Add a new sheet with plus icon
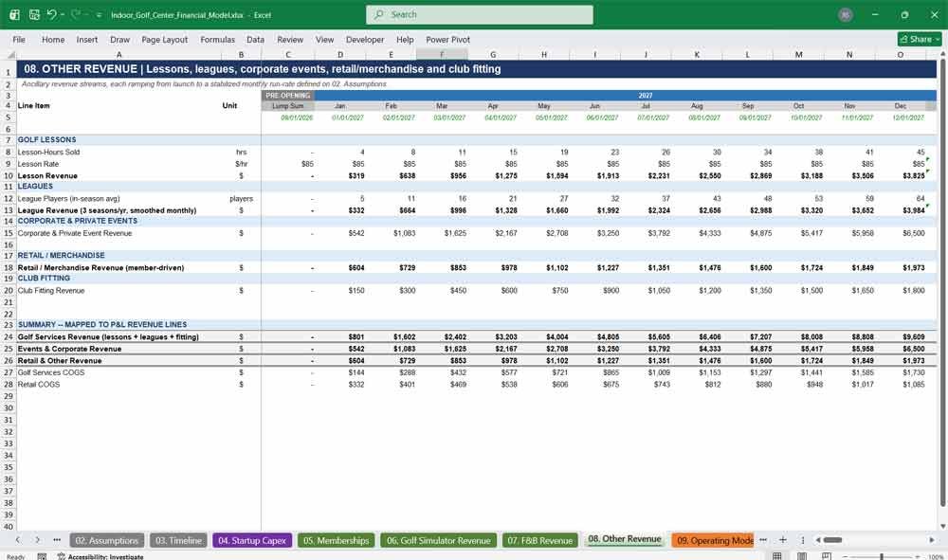The image size is (948, 560). (x=782, y=540)
